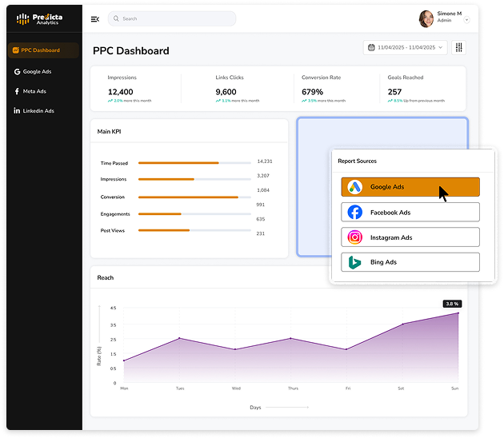Click the Predicta Analytics logo
Screen dimensions: 504x438
(x=40, y=18)
